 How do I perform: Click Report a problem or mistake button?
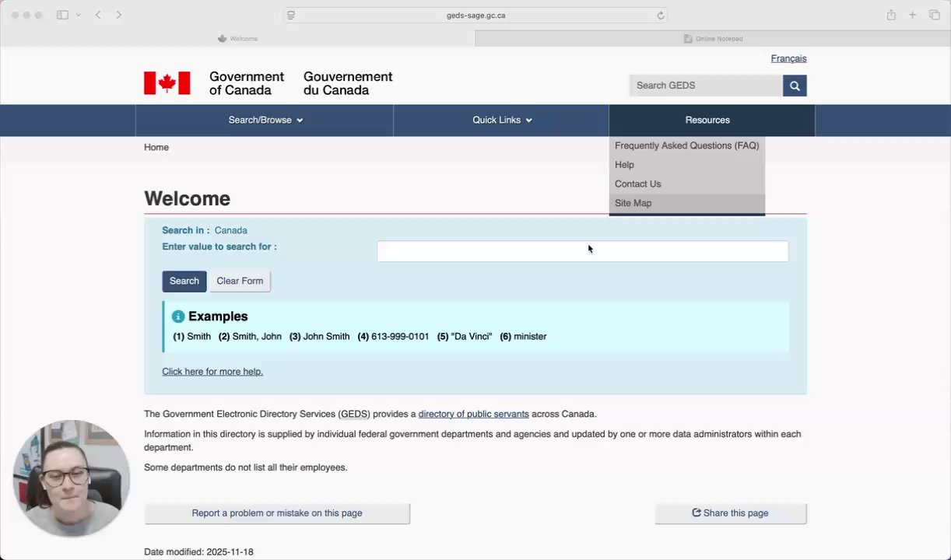277,513
